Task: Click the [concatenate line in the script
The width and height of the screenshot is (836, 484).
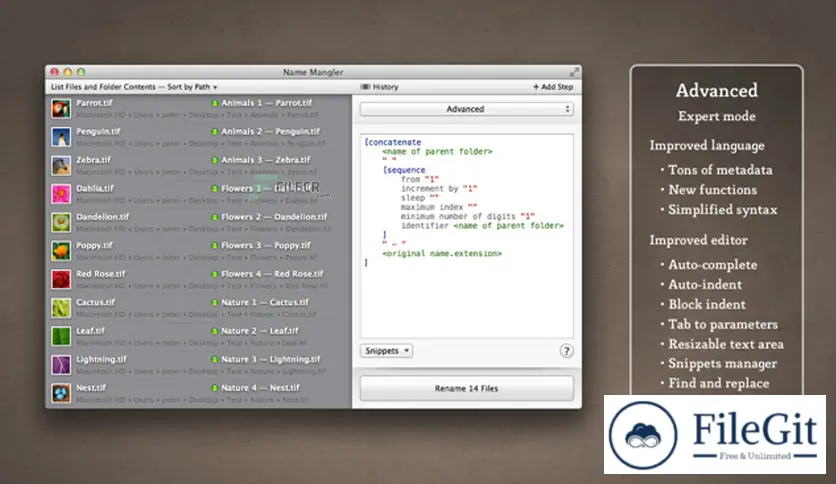Action: 393,142
